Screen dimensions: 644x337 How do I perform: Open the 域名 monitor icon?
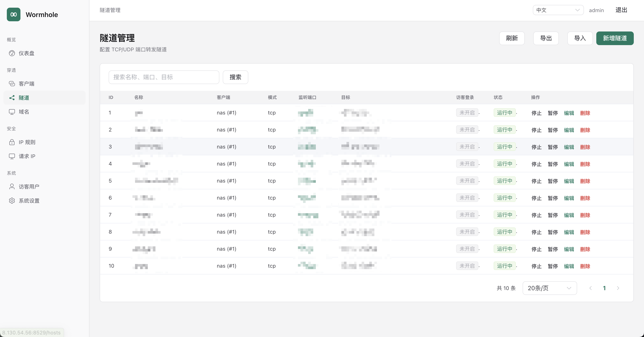point(12,112)
